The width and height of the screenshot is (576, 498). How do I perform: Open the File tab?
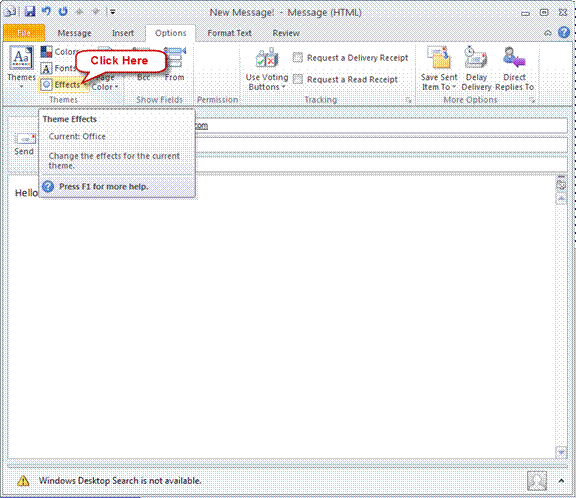pos(24,33)
